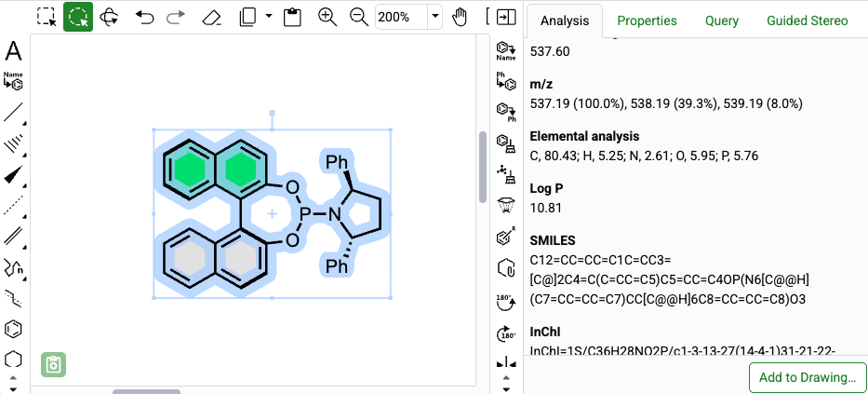Open the Query tab
868x394 pixels.
tap(721, 20)
